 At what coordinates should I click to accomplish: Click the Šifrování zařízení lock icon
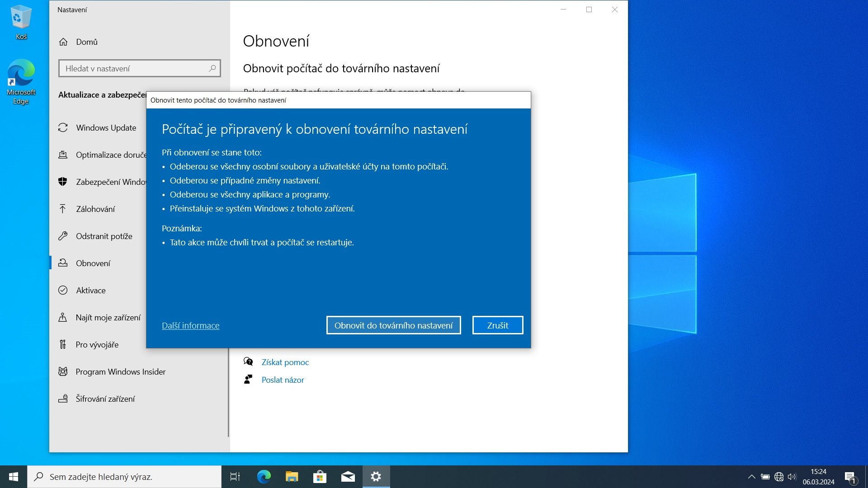63,399
